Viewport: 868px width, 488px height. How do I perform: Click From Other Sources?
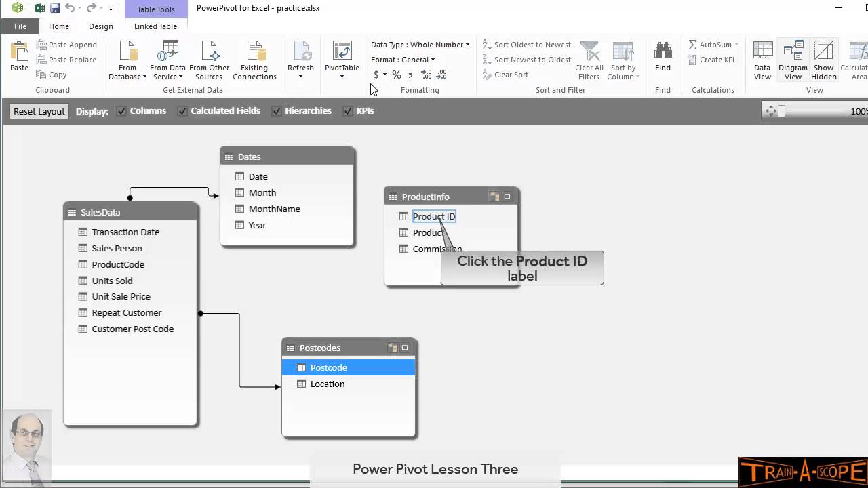[x=210, y=60]
